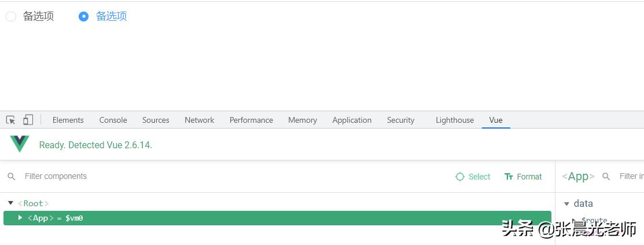
Task: Open the Lighthouse tab
Action: point(454,120)
